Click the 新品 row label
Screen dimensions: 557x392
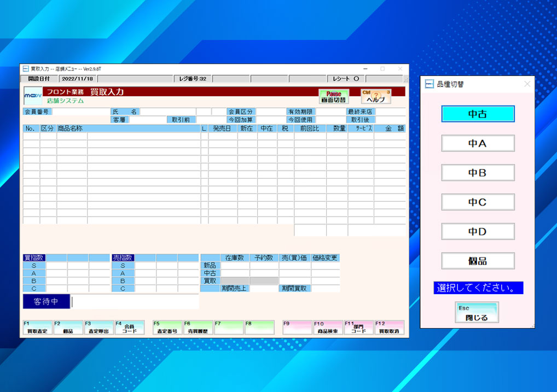point(210,265)
